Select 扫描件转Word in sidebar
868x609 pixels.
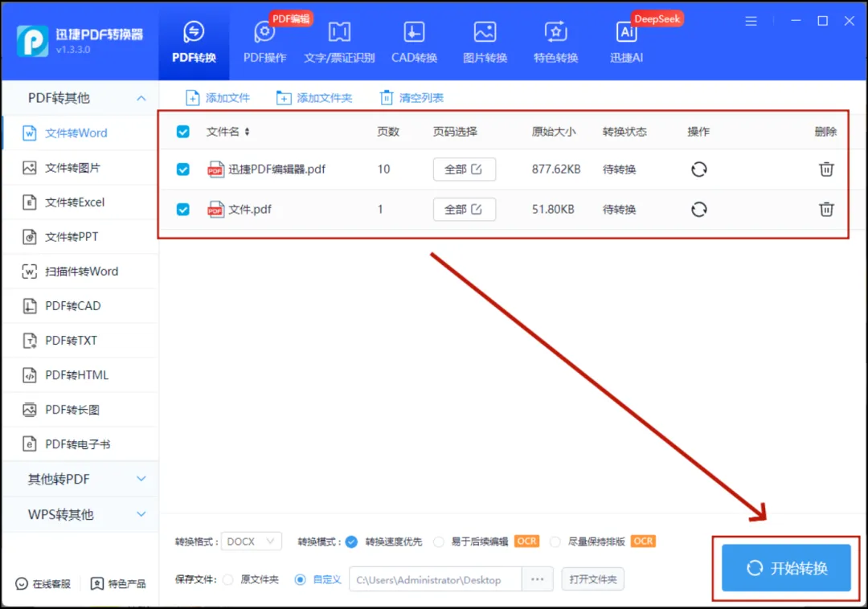80,272
